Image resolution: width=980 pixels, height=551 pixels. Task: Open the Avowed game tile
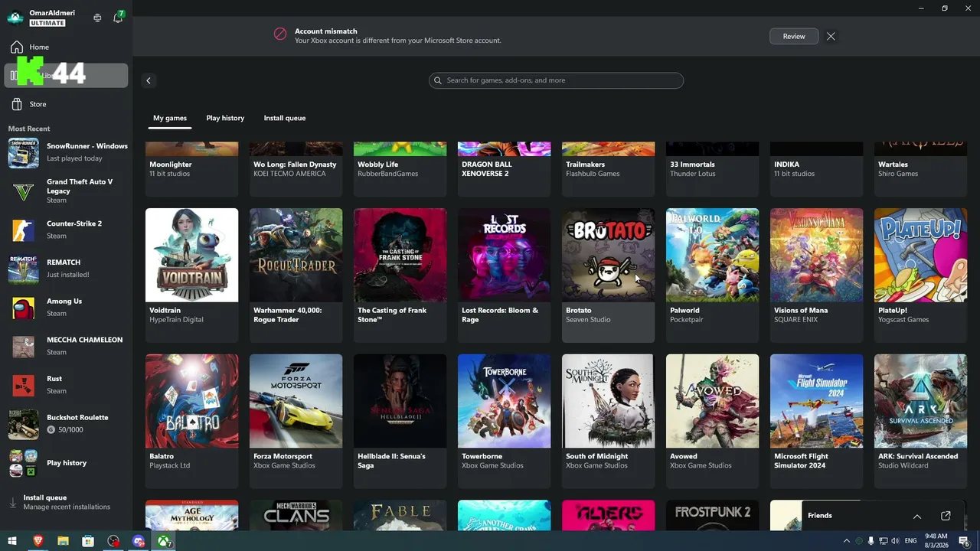click(x=712, y=421)
